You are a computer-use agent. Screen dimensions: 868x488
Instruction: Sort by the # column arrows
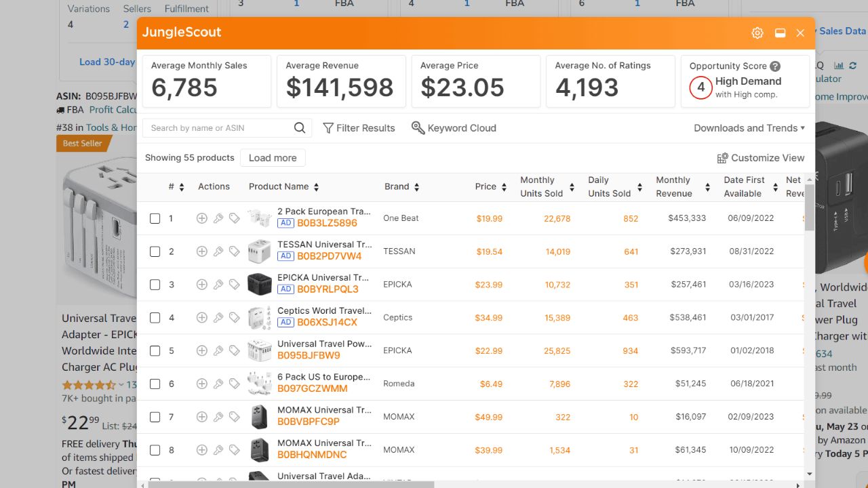(x=182, y=187)
